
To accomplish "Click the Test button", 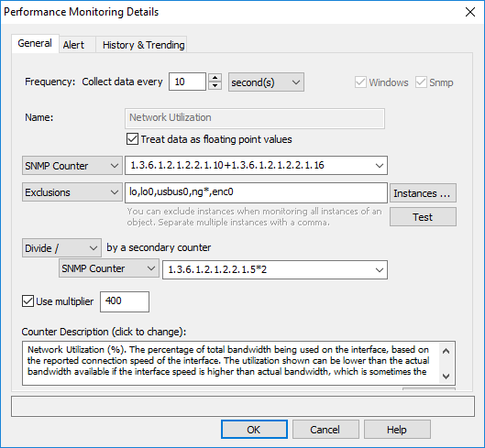I will point(423,217).
